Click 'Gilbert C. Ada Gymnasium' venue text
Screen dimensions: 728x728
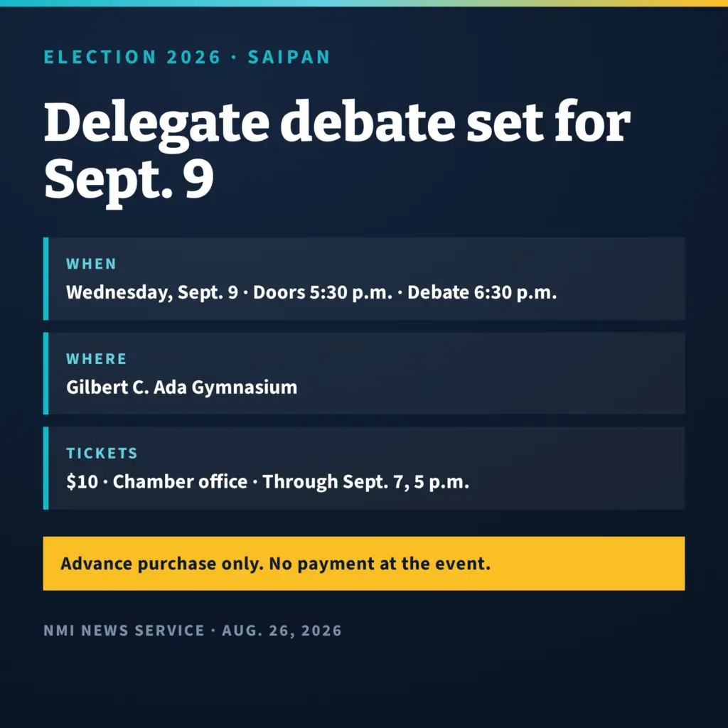point(181,387)
